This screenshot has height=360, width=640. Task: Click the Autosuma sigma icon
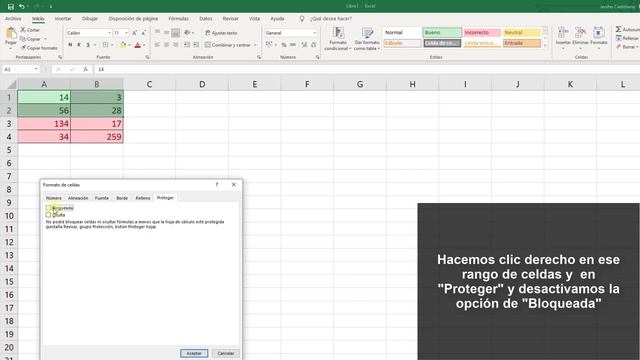tap(619, 29)
